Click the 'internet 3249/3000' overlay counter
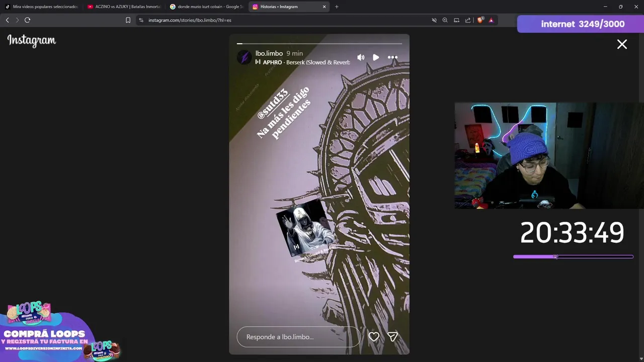Image resolution: width=644 pixels, height=362 pixels. 581,24
